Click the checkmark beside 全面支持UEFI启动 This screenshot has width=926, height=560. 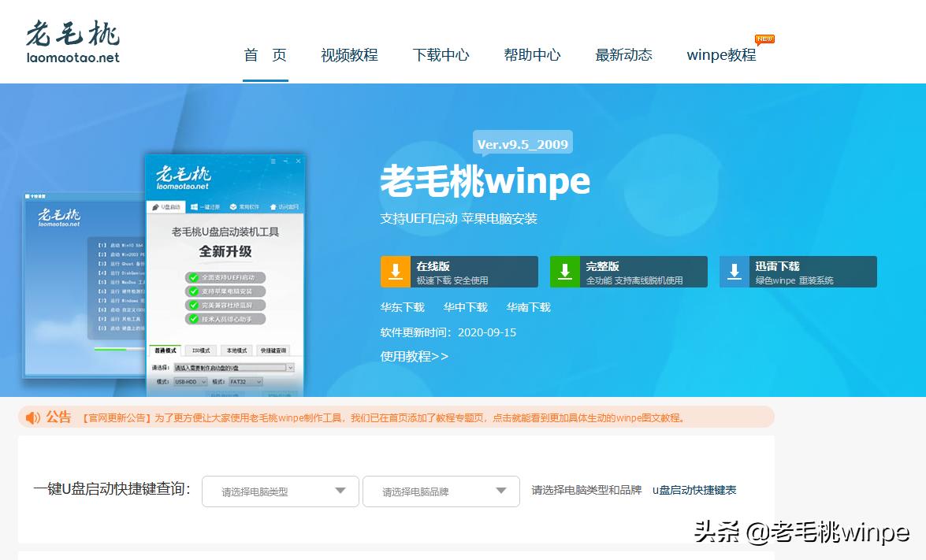click(x=192, y=276)
